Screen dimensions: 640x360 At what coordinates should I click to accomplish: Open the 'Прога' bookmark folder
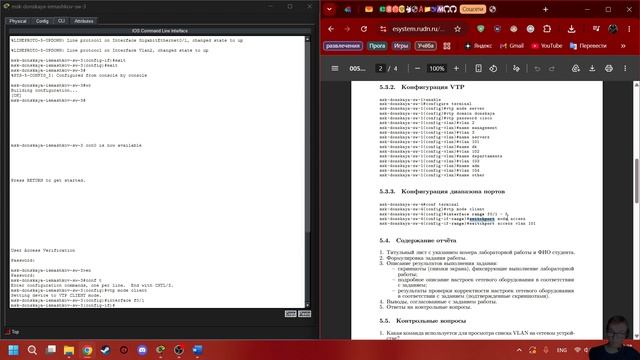pos(377,46)
